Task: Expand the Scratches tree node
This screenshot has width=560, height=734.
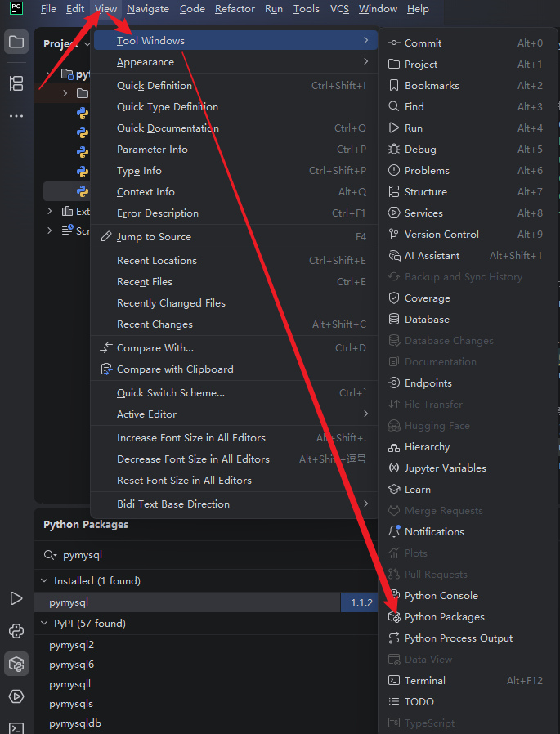Action: pos(50,230)
